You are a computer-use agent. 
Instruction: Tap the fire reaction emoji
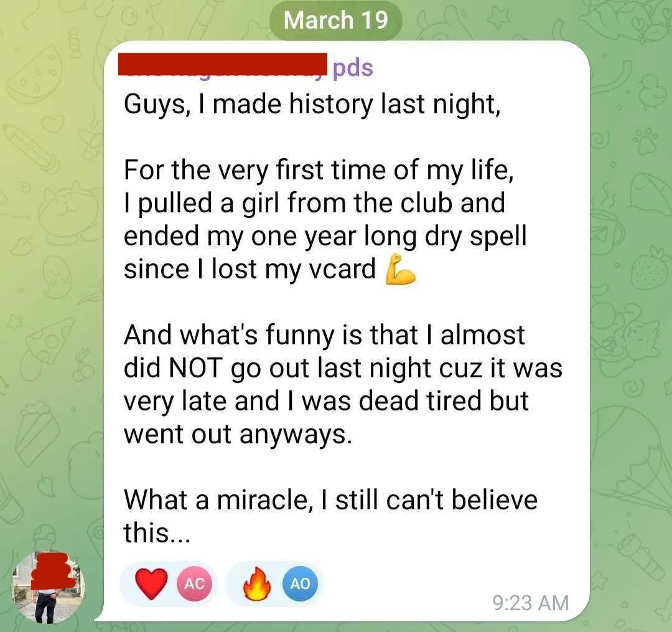point(257,583)
